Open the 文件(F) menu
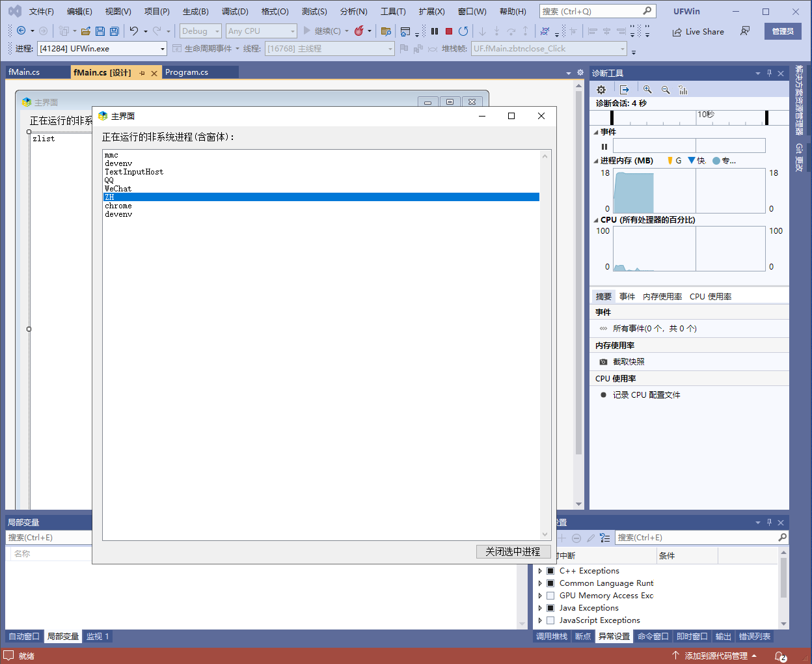The width and height of the screenshot is (812, 664). 42,12
